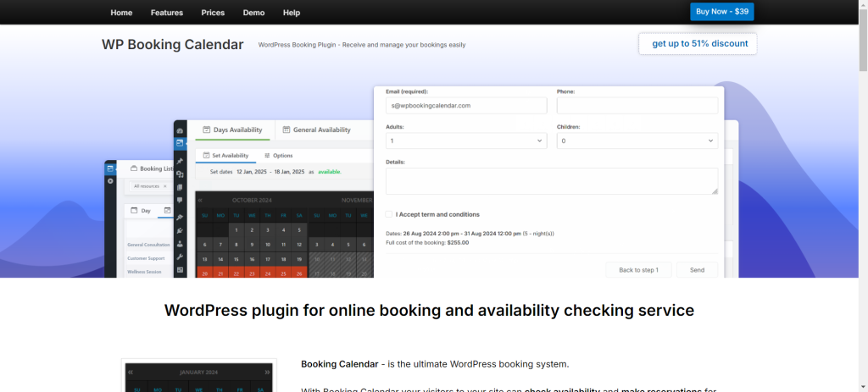
Task: Click the tools wrench sidebar icon
Action: [180, 257]
